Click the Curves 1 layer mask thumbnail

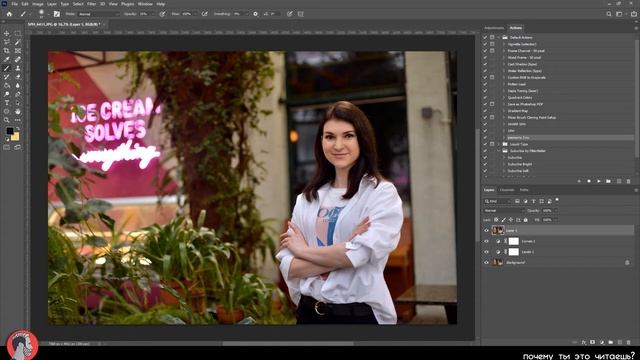point(513,241)
